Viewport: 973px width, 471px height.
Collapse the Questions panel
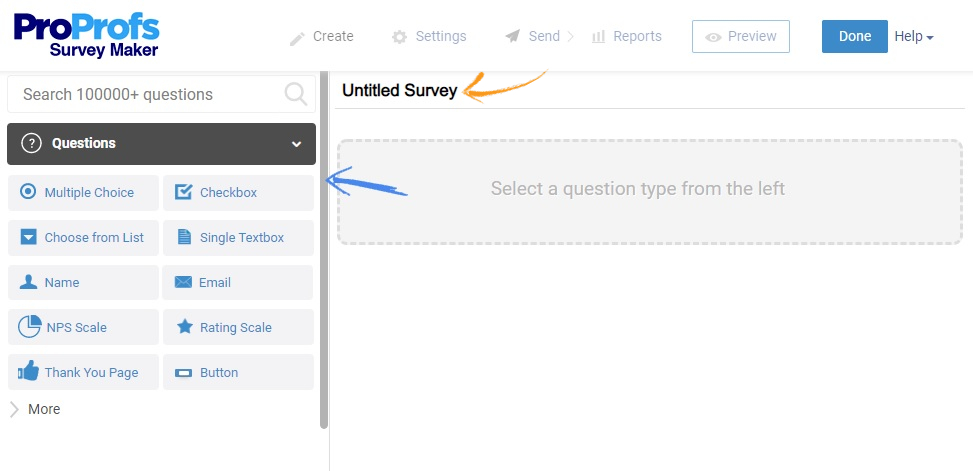(x=296, y=144)
